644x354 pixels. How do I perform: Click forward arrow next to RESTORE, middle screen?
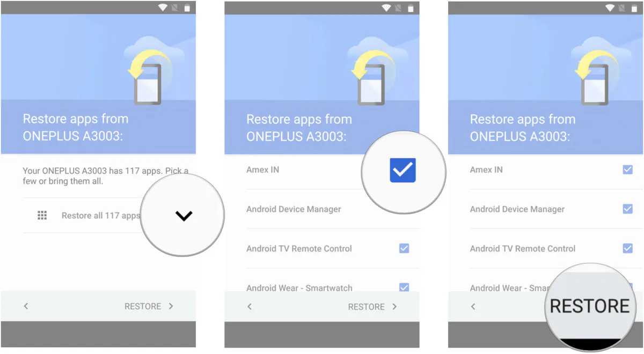(x=394, y=307)
